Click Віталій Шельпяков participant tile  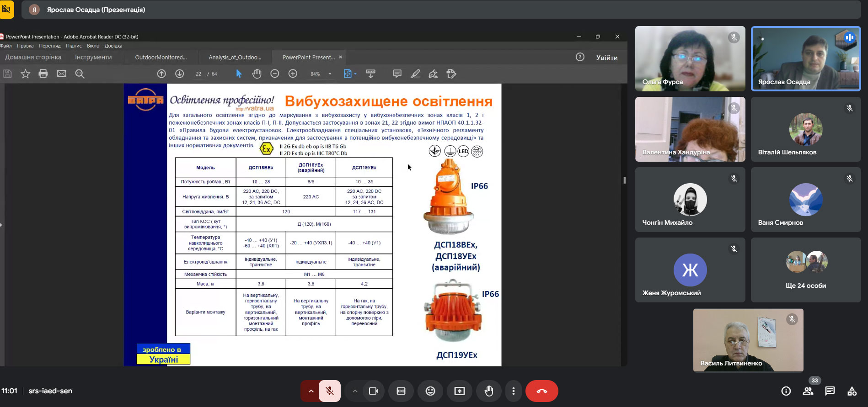click(806, 129)
